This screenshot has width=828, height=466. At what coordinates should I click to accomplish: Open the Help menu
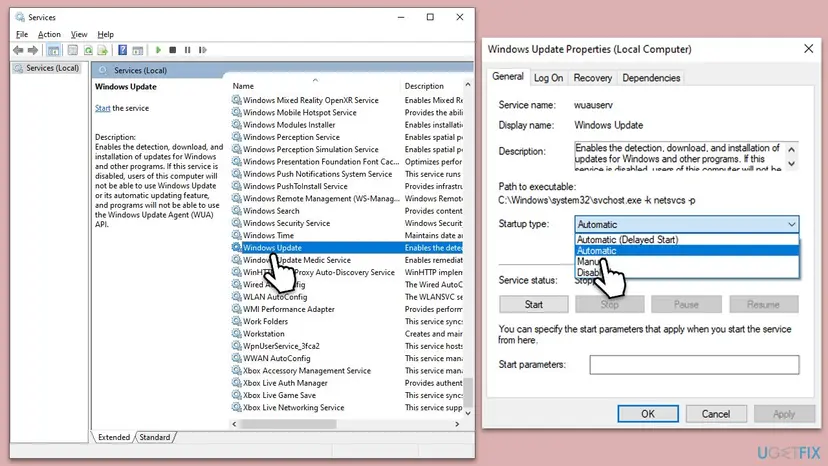pos(106,34)
